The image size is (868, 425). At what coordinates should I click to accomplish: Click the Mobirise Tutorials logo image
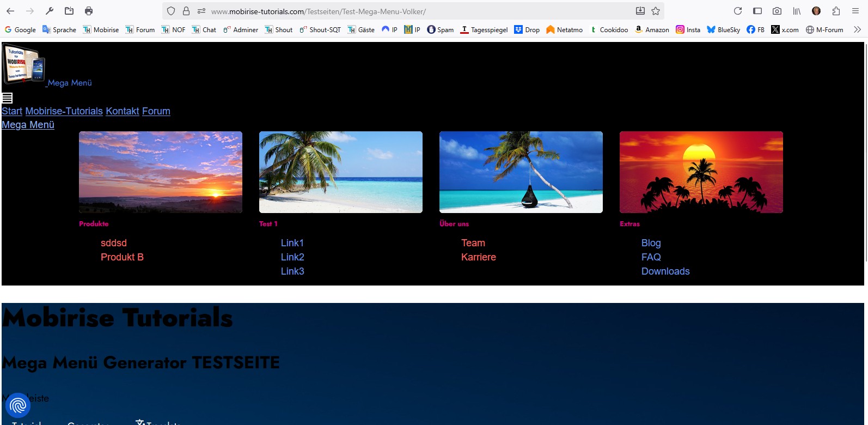click(x=24, y=64)
